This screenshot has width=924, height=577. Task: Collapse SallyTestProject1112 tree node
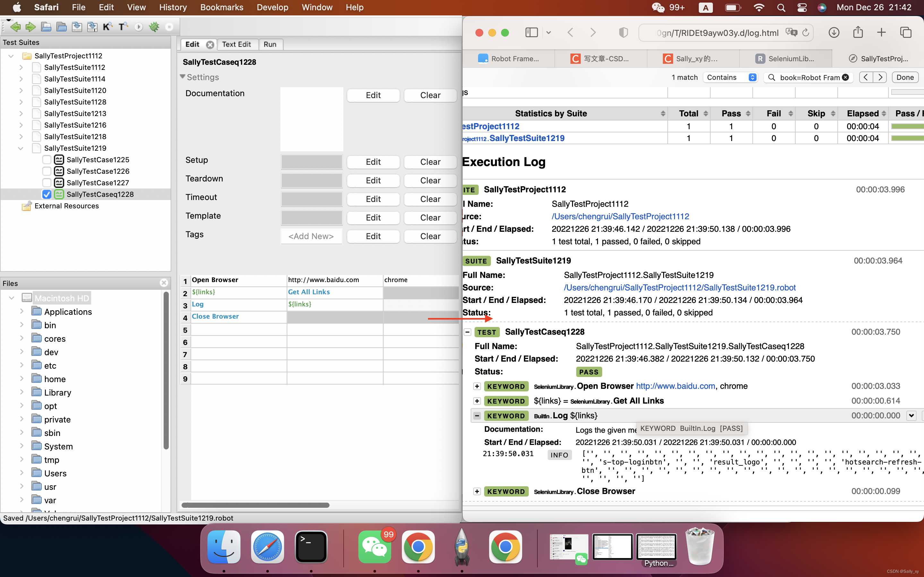tap(11, 56)
